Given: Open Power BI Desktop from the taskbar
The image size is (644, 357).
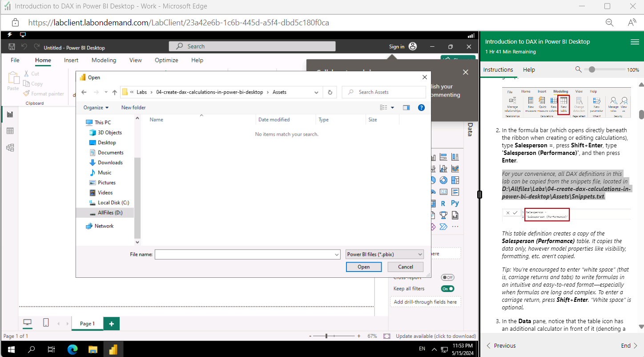Looking at the screenshot, I should tap(113, 349).
